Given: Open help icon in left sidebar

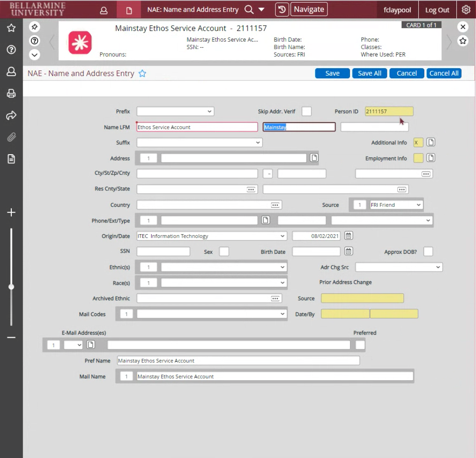Looking at the screenshot, I should (11, 50).
